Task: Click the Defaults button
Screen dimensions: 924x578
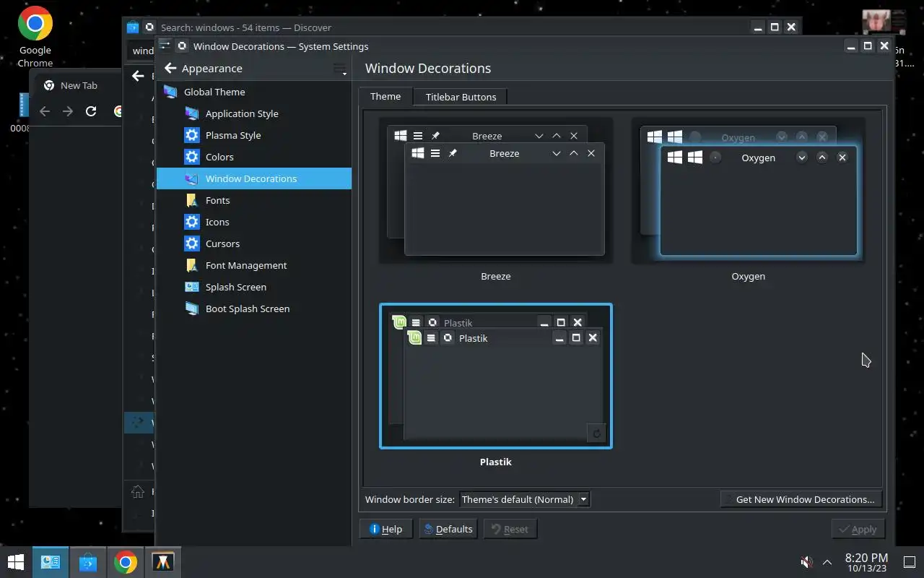Action: tap(448, 529)
